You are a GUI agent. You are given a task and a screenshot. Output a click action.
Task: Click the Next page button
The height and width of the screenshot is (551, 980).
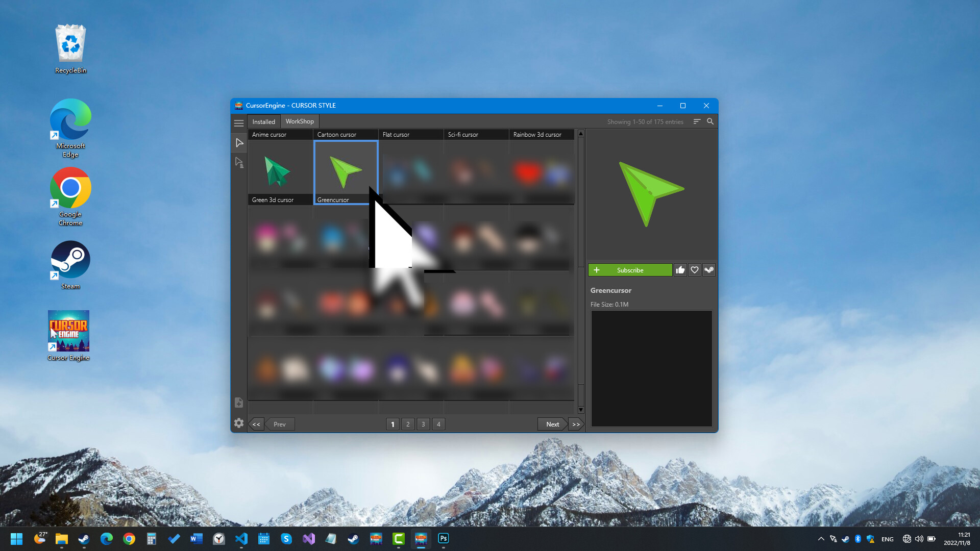[x=551, y=424]
